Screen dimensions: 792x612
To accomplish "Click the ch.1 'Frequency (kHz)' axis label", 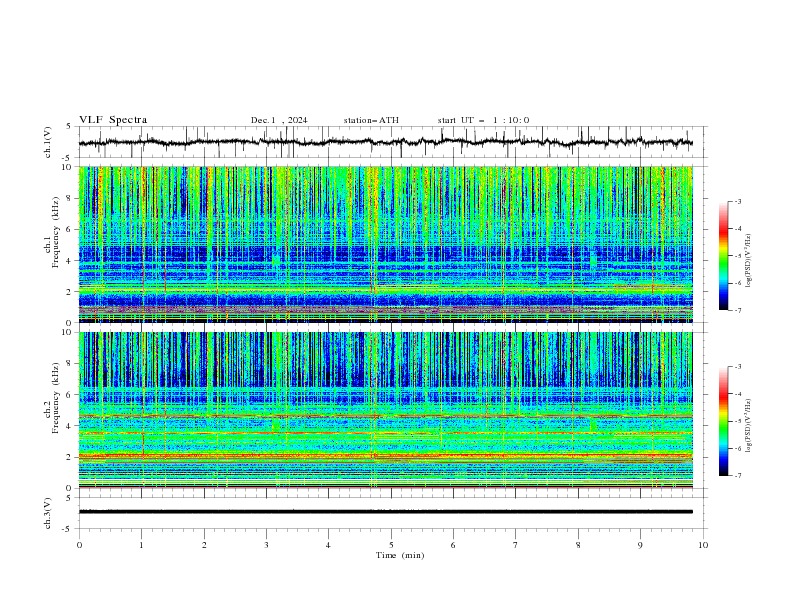I will coord(55,230).
